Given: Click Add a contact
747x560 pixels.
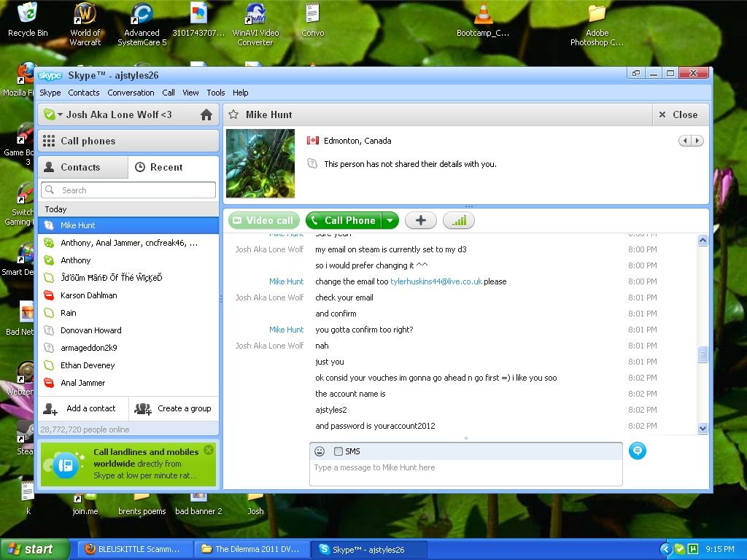Looking at the screenshot, I should tap(83, 408).
